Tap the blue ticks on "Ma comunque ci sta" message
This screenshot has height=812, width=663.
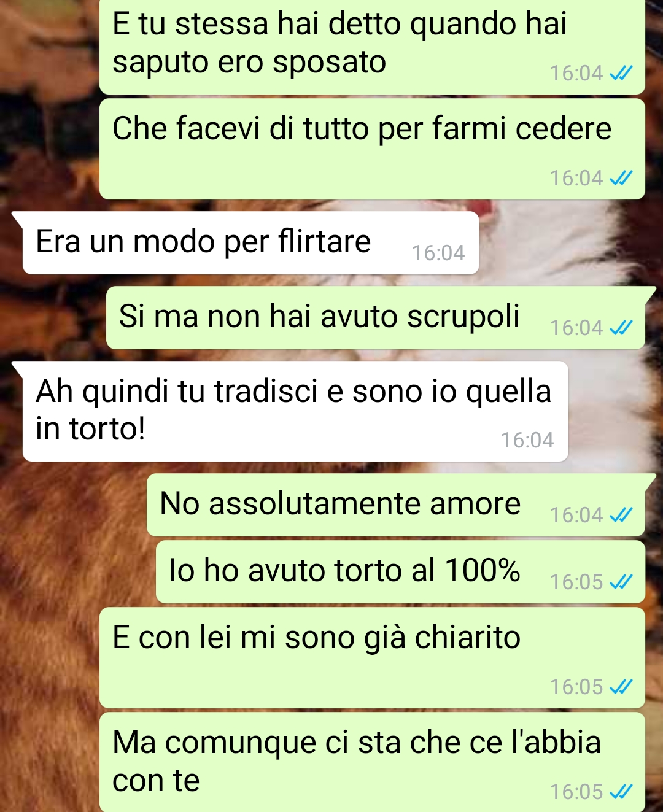(621, 792)
